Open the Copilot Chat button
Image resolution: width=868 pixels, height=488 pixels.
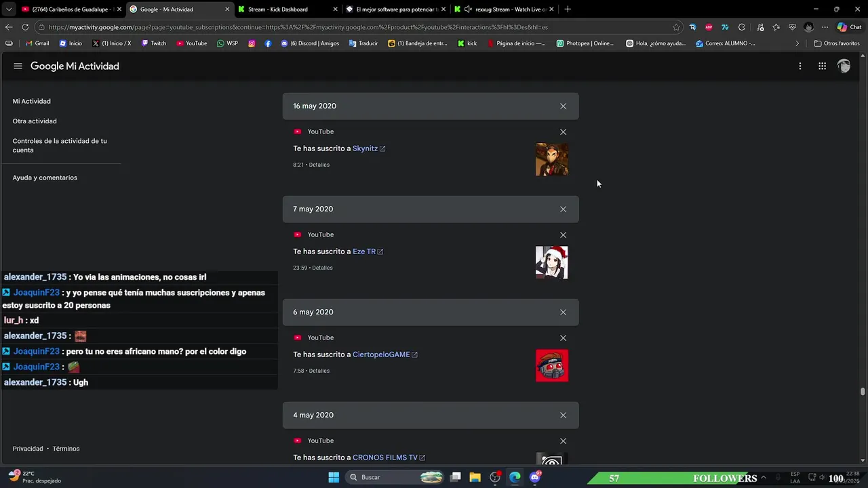[x=849, y=27]
